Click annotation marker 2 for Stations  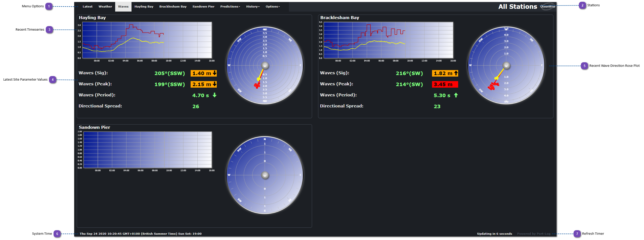click(x=582, y=5)
